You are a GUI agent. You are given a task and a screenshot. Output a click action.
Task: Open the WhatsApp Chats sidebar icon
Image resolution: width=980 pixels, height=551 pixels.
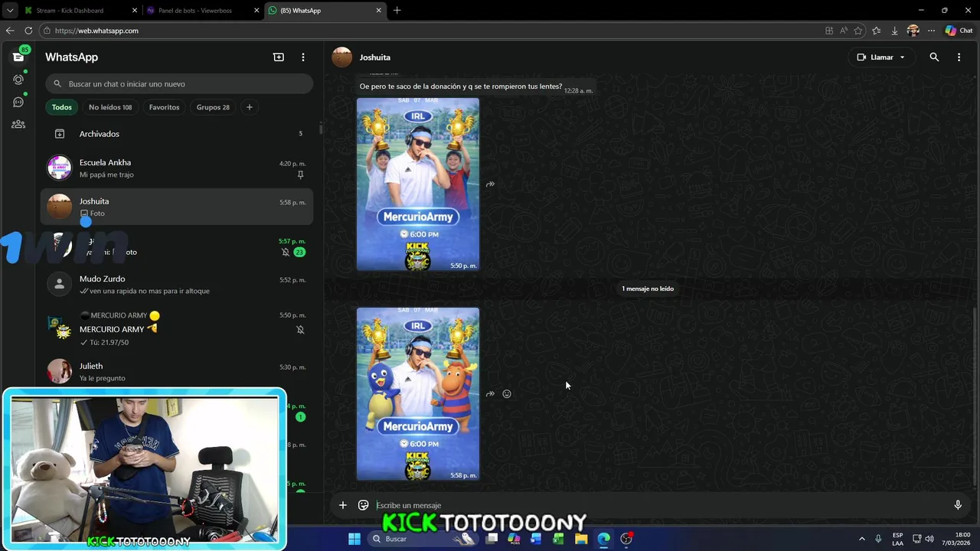point(18,57)
